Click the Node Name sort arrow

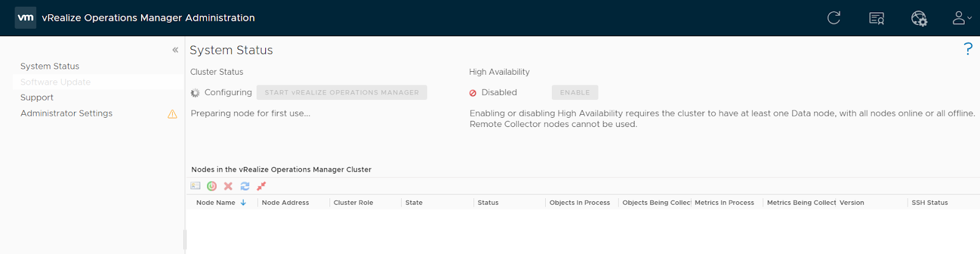click(x=243, y=202)
